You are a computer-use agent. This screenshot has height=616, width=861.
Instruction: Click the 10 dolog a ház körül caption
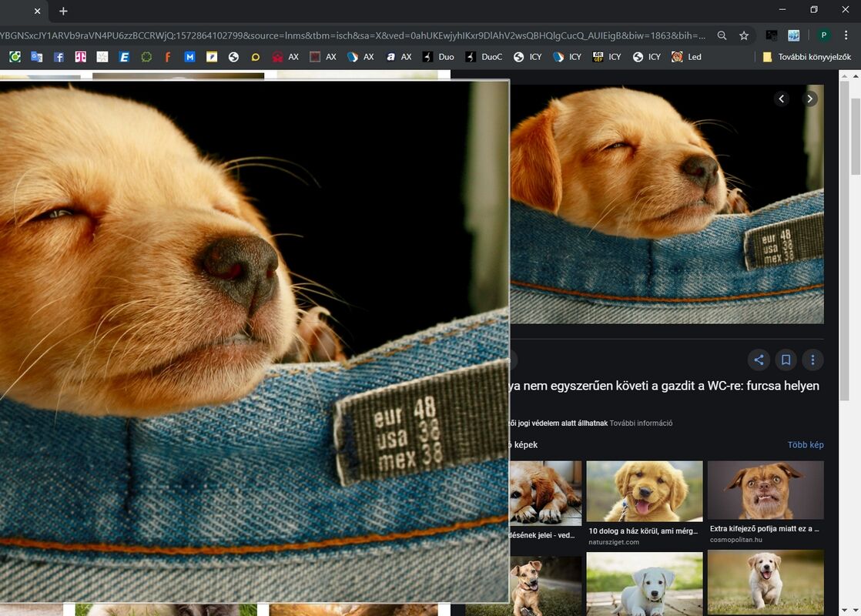point(643,531)
